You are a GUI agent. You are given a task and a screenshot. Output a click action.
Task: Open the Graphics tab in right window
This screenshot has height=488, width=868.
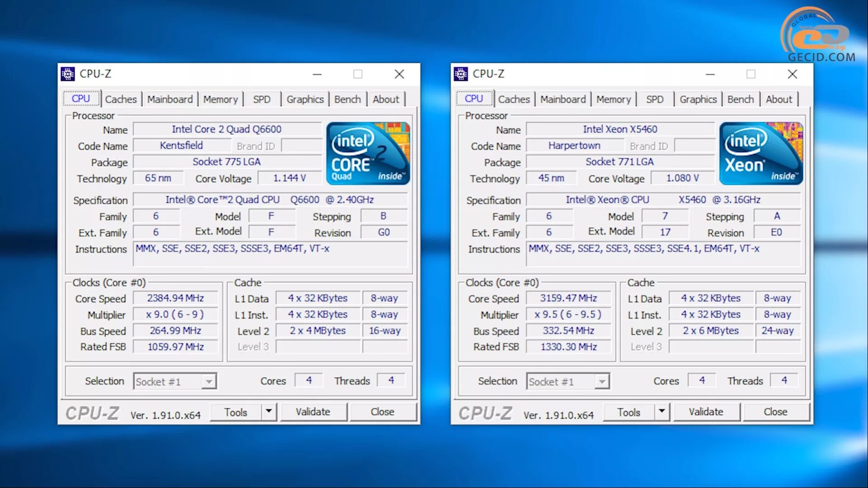[698, 99]
